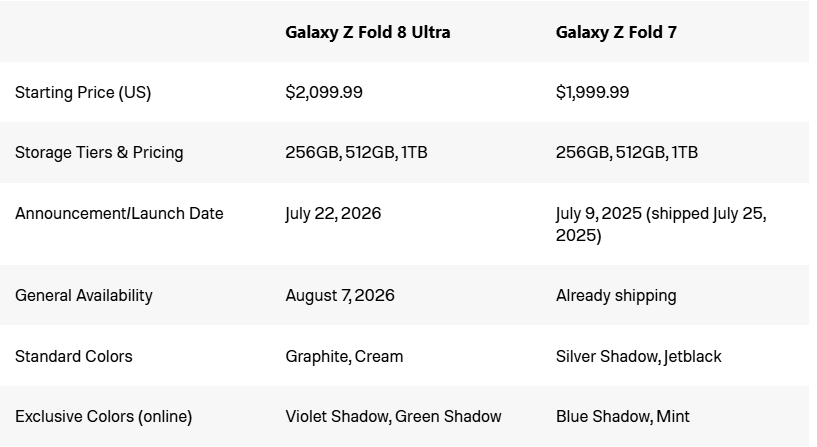Select the General Availability row label

[83, 295]
